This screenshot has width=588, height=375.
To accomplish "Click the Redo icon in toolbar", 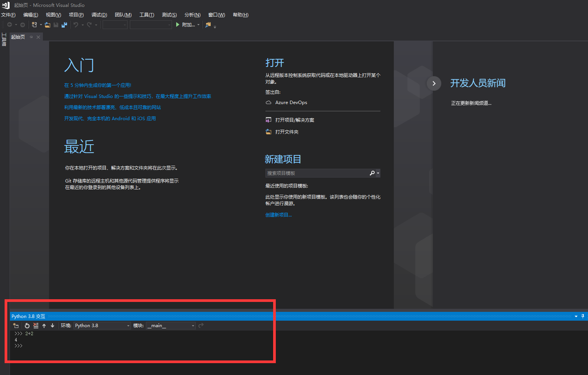I will (x=89, y=25).
